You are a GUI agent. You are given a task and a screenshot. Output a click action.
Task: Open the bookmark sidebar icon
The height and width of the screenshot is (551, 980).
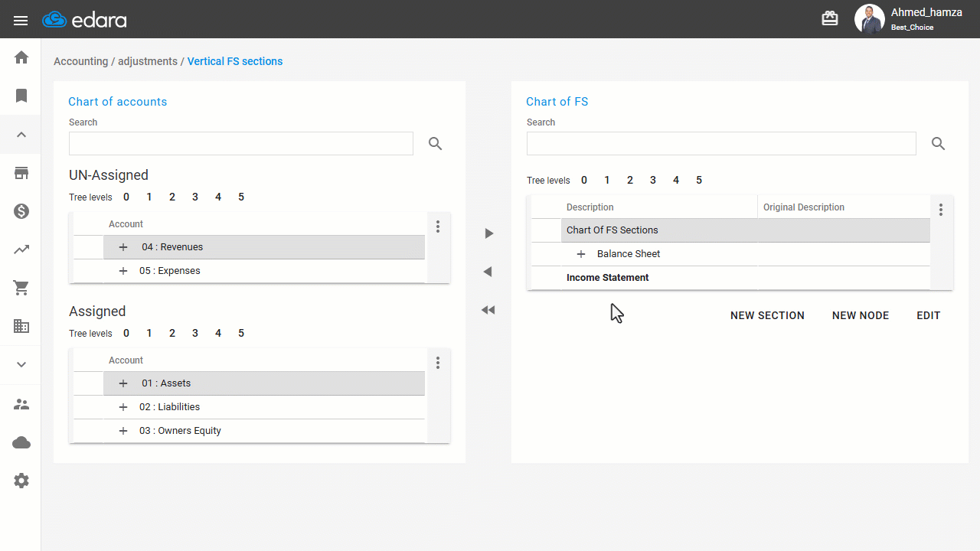point(21,96)
